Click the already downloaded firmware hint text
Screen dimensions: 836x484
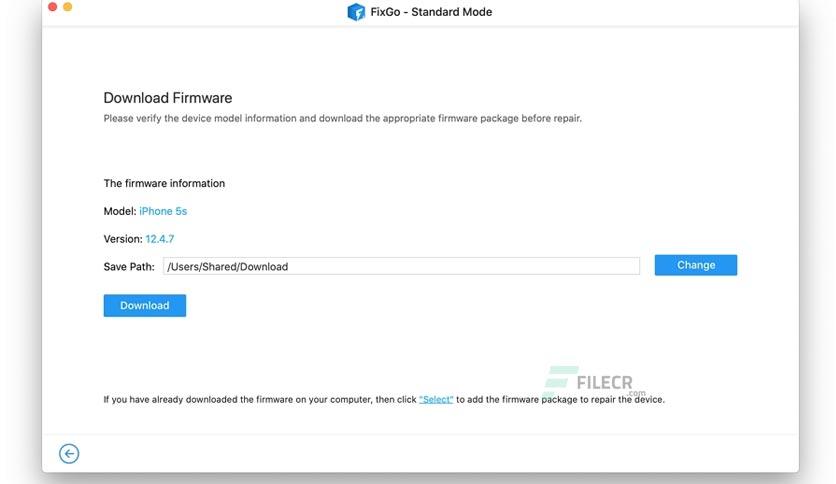[x=384, y=399]
